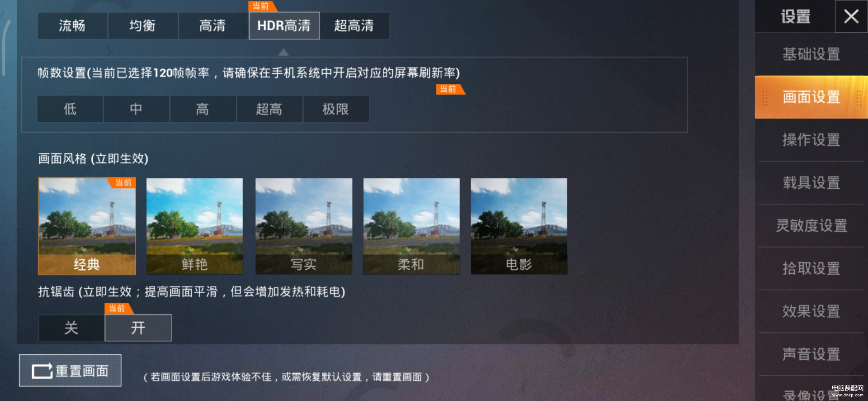Set frame rate to 低
868x401 pixels.
click(70, 109)
